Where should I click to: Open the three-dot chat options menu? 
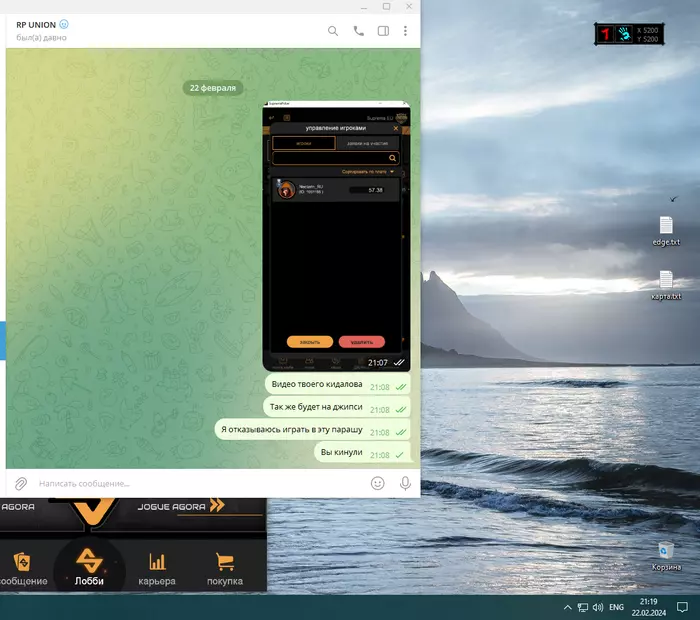(405, 31)
